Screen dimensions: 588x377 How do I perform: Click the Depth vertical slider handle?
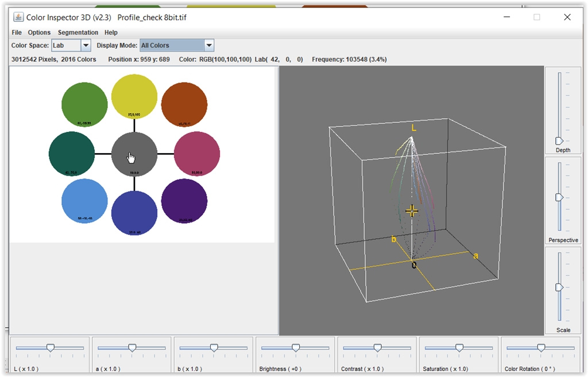559,141
